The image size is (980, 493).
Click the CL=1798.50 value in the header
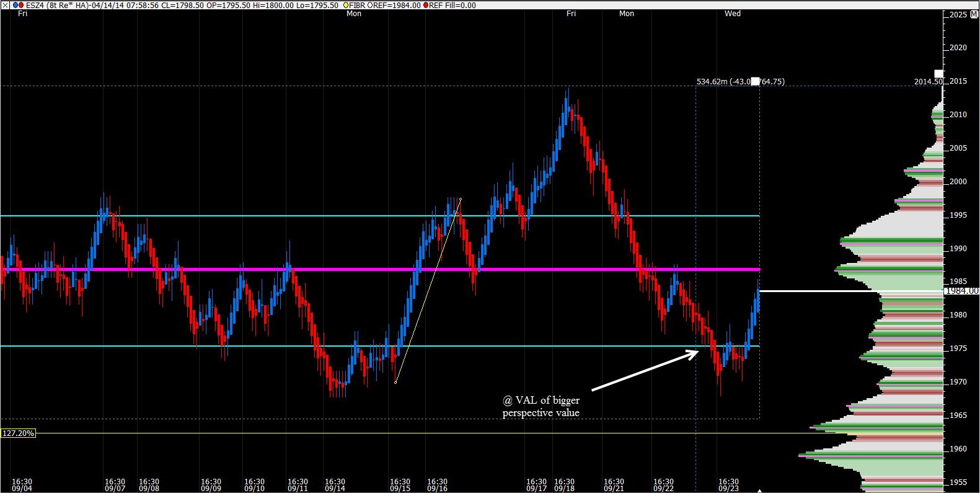(x=182, y=5)
